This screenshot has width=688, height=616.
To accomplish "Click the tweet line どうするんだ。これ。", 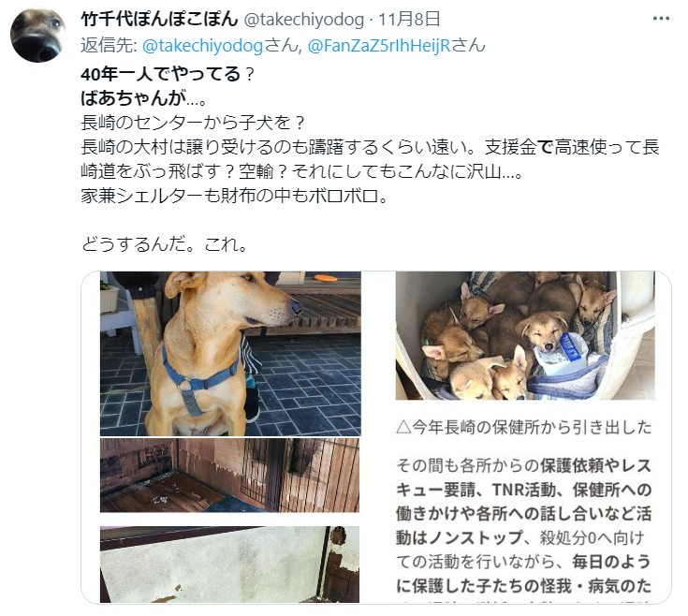I will click(x=165, y=244).
